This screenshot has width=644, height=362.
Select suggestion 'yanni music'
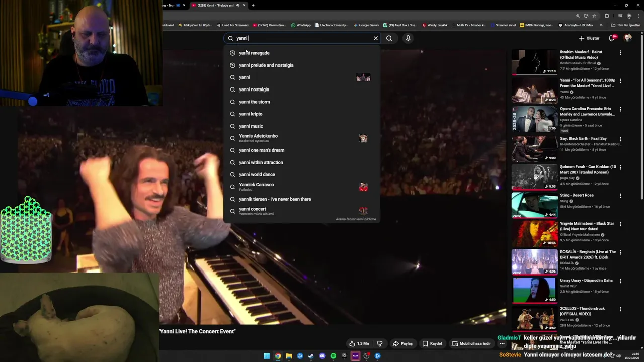pyautogui.click(x=302, y=126)
